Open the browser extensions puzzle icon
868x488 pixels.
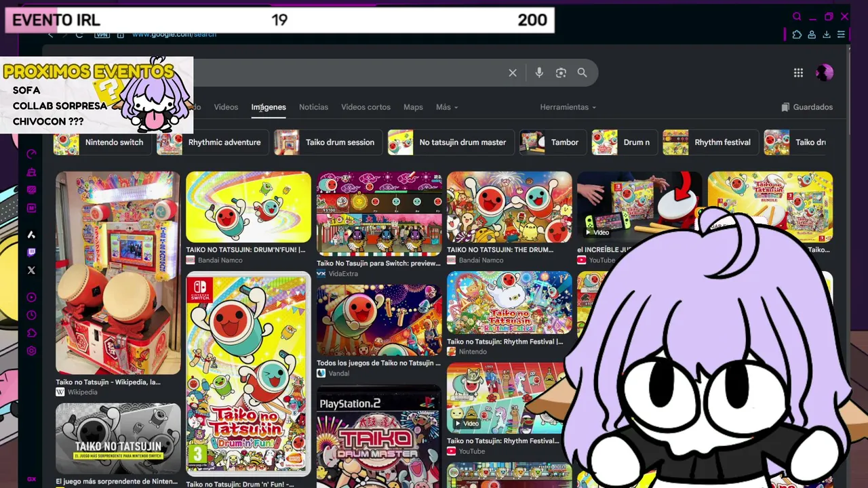click(x=797, y=35)
